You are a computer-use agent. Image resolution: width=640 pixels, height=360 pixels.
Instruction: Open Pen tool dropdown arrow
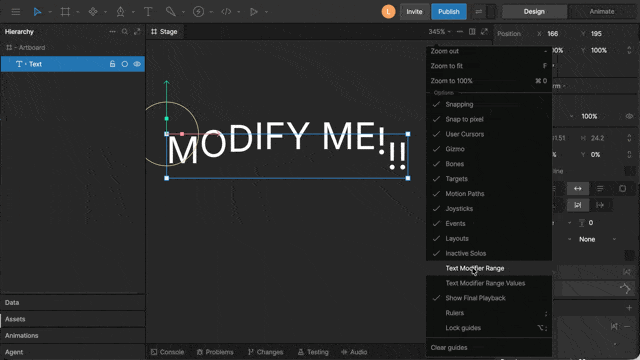click(133, 12)
